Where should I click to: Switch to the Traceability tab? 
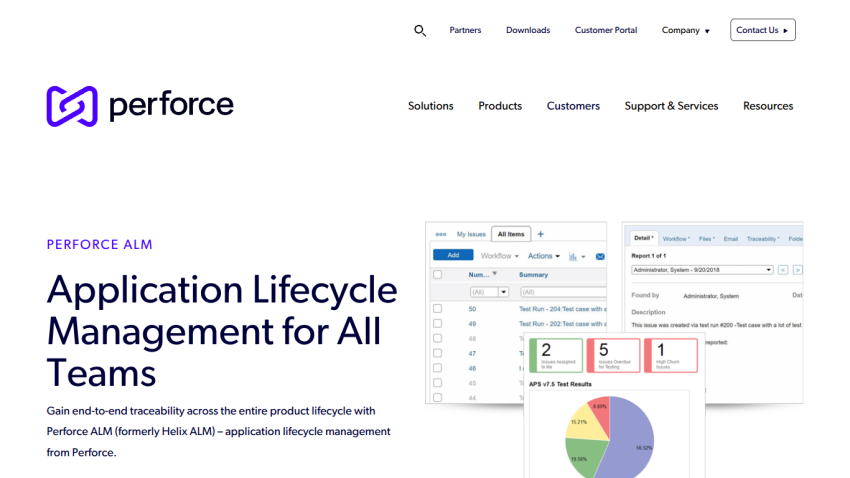click(763, 239)
